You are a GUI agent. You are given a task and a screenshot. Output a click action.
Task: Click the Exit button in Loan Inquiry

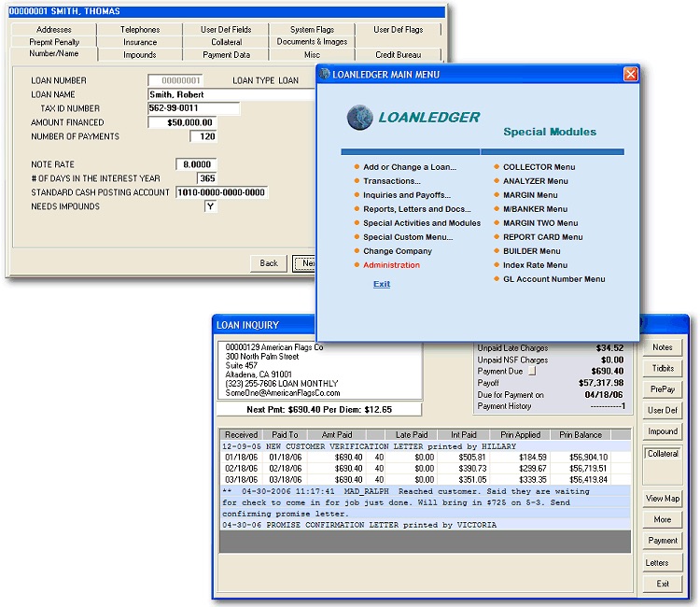point(663,584)
